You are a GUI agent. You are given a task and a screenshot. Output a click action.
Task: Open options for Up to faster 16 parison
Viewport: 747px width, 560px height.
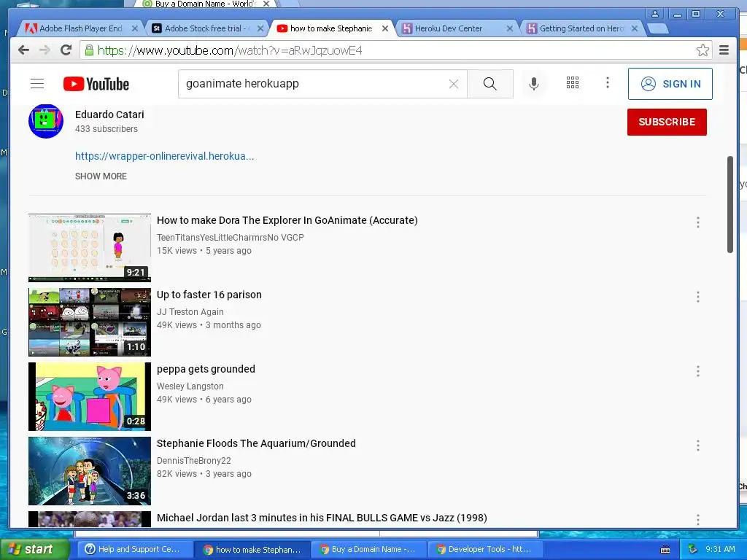point(698,297)
